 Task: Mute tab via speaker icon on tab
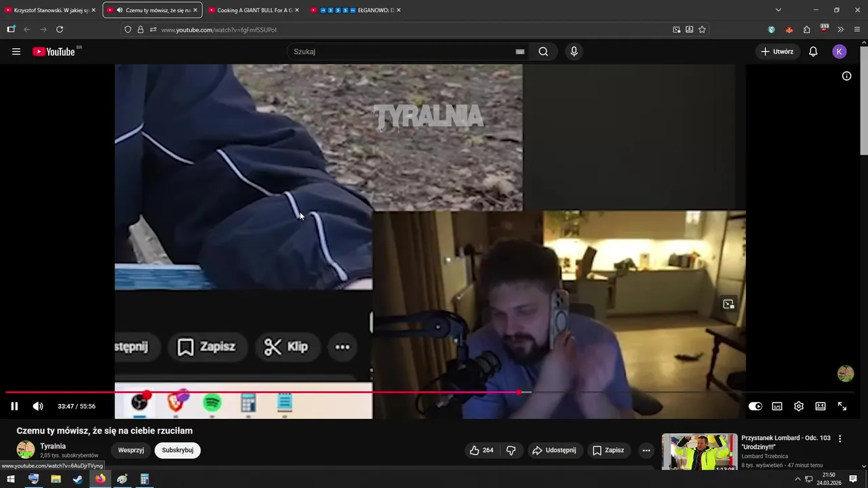click(119, 10)
